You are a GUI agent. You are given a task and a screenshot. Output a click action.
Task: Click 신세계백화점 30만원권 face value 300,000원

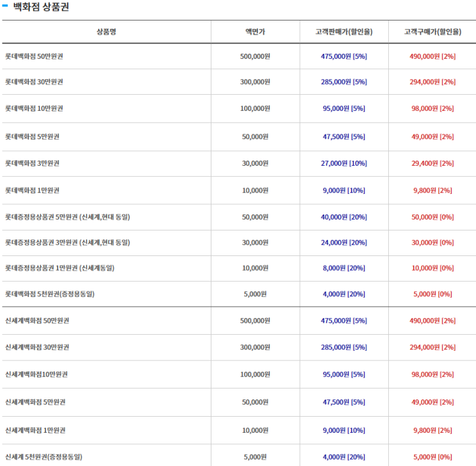click(x=256, y=348)
